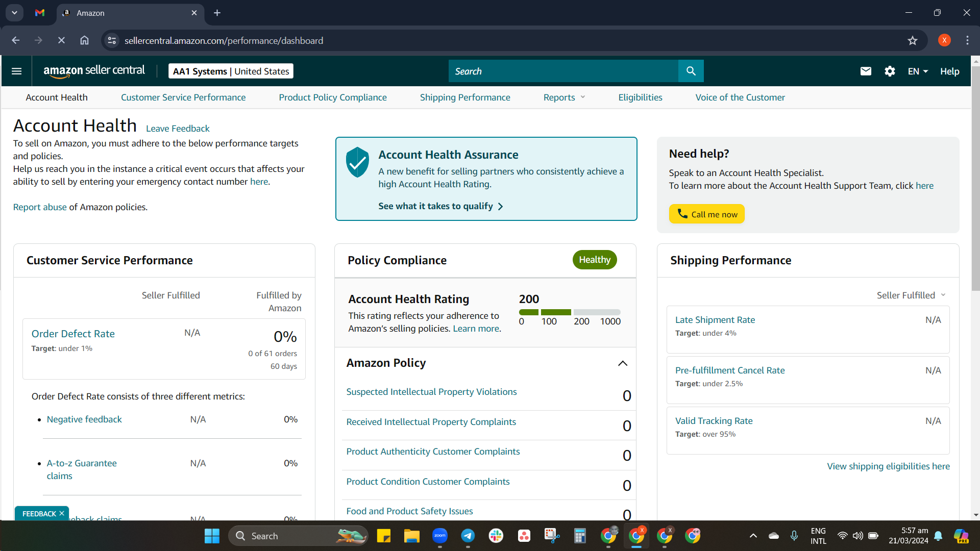
Task: Collapse the Amazon Policy section
Action: pyautogui.click(x=623, y=363)
